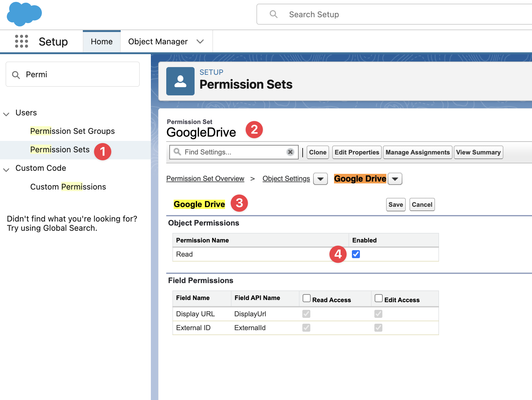532x400 pixels.
Task: Toggle External ID Edit Access checkbox
Action: 378,328
